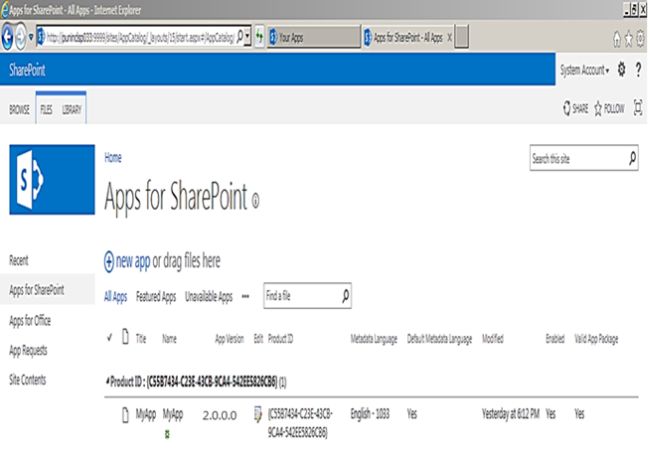Viewport: 650px width, 460px height.
Task: Select the BROWSE ribbon tab
Action: 19,109
